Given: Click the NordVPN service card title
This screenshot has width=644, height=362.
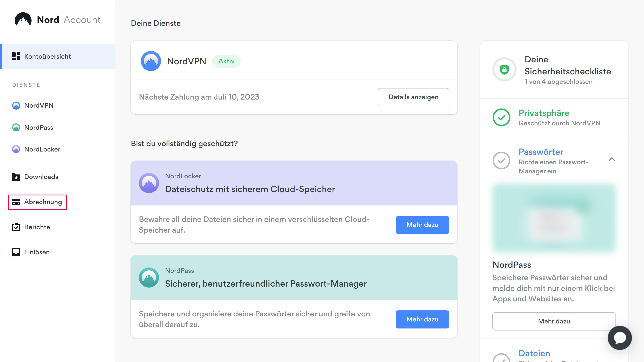Looking at the screenshot, I should (186, 61).
